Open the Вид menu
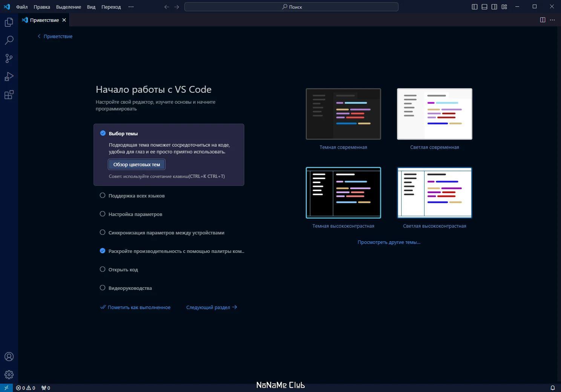 [91, 7]
